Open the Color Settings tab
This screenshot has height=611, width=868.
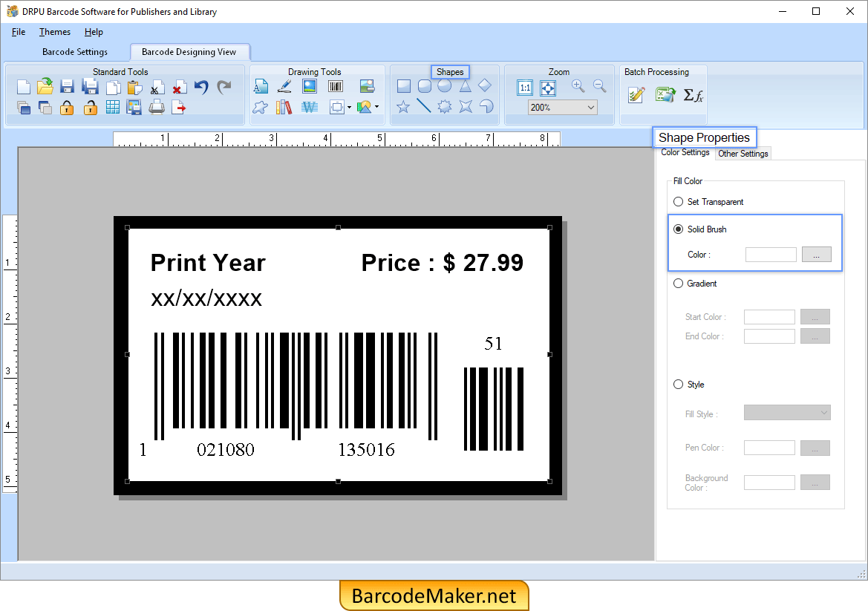click(x=685, y=153)
